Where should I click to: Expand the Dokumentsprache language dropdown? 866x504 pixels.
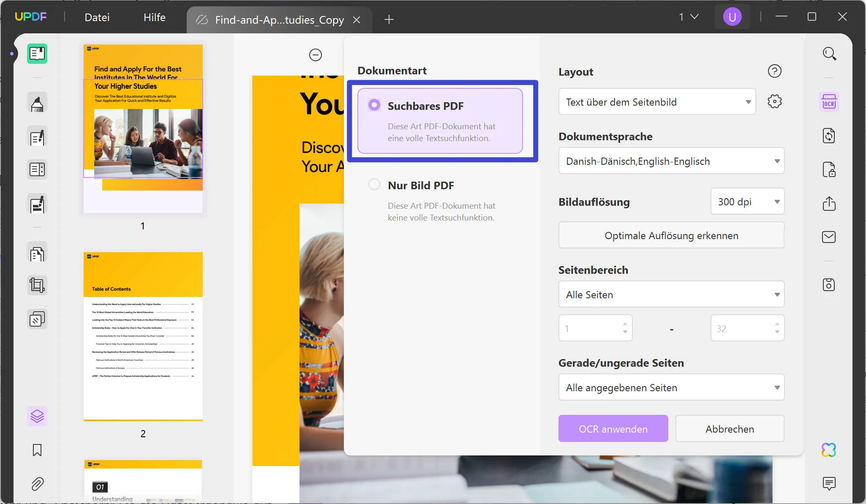pos(671,161)
